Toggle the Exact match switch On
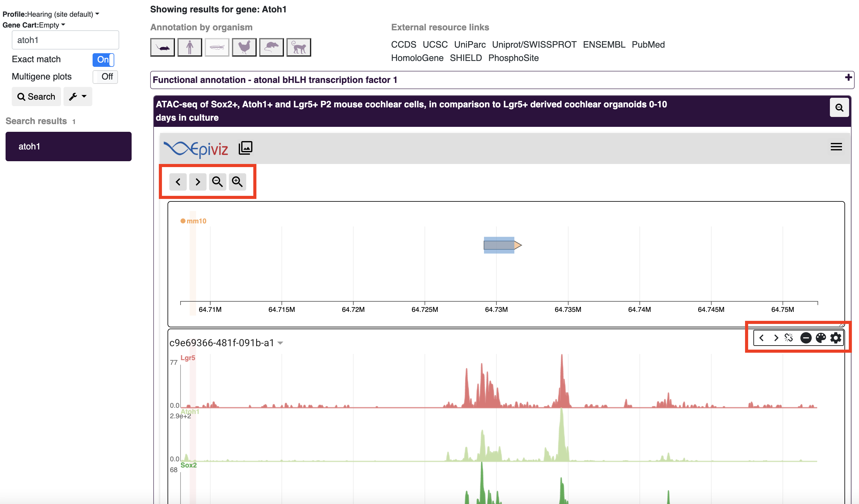 tap(103, 59)
